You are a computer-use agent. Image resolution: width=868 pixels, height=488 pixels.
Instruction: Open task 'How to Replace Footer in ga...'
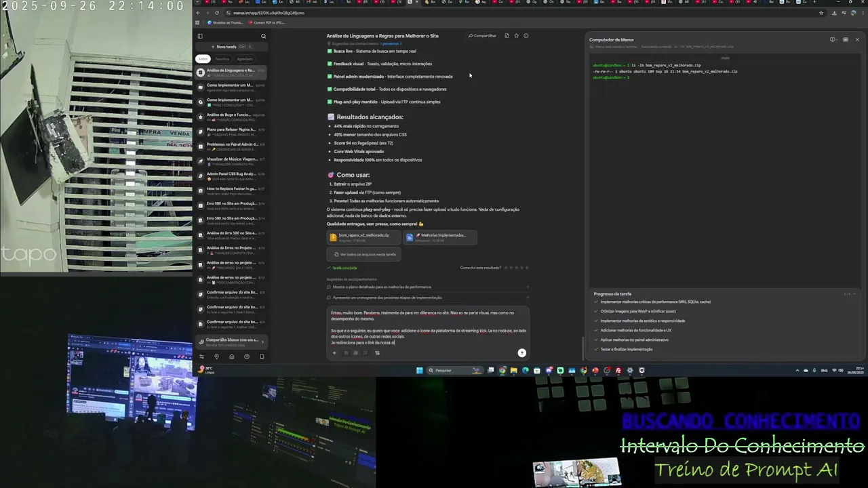click(x=231, y=190)
